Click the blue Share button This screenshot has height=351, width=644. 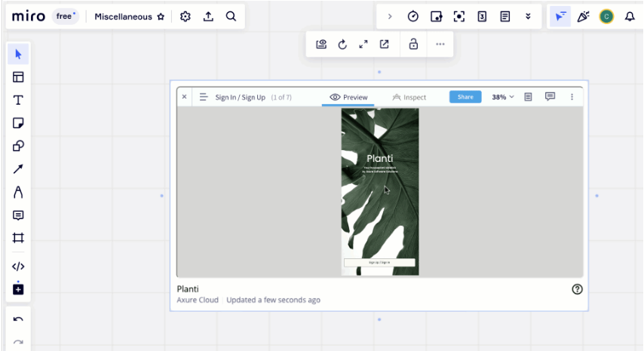(465, 97)
